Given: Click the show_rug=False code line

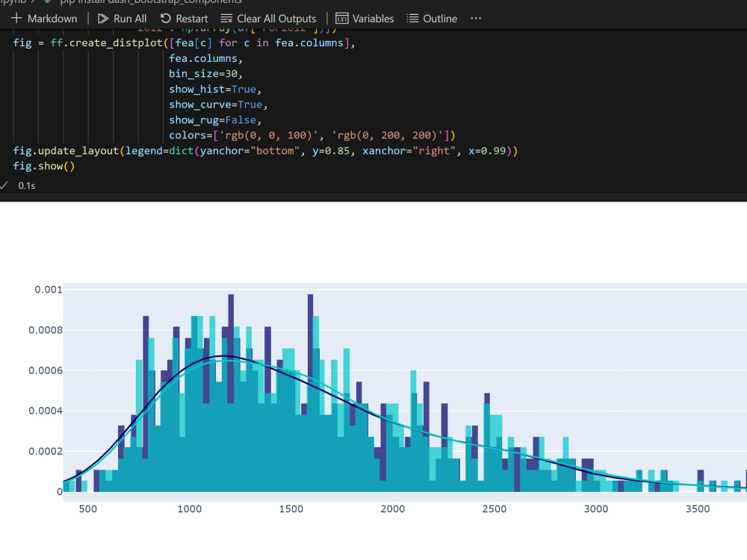Looking at the screenshot, I should point(215,120).
